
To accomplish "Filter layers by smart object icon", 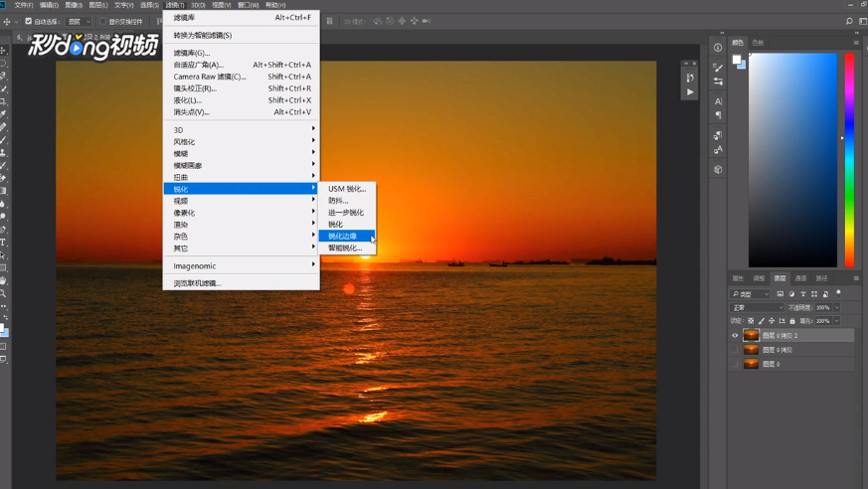I will [826, 294].
